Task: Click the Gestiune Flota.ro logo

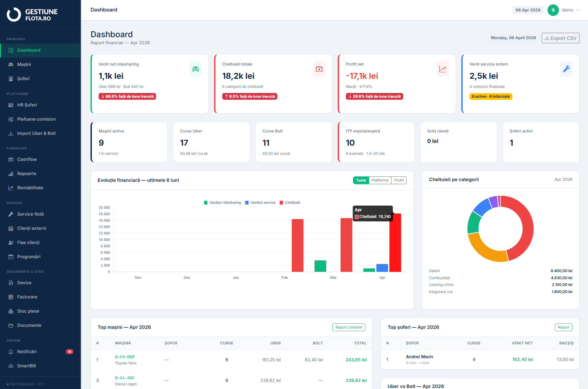Action: (x=32, y=15)
